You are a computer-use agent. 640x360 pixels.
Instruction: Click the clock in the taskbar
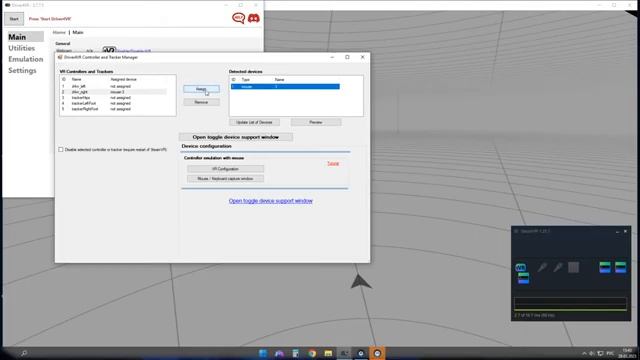pos(627,353)
